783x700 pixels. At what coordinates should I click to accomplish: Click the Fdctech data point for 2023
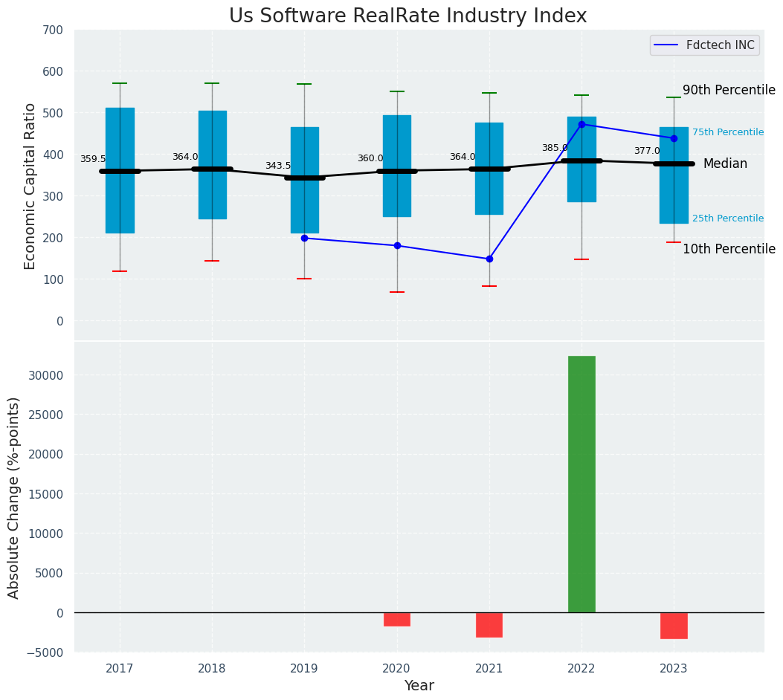pos(674,138)
